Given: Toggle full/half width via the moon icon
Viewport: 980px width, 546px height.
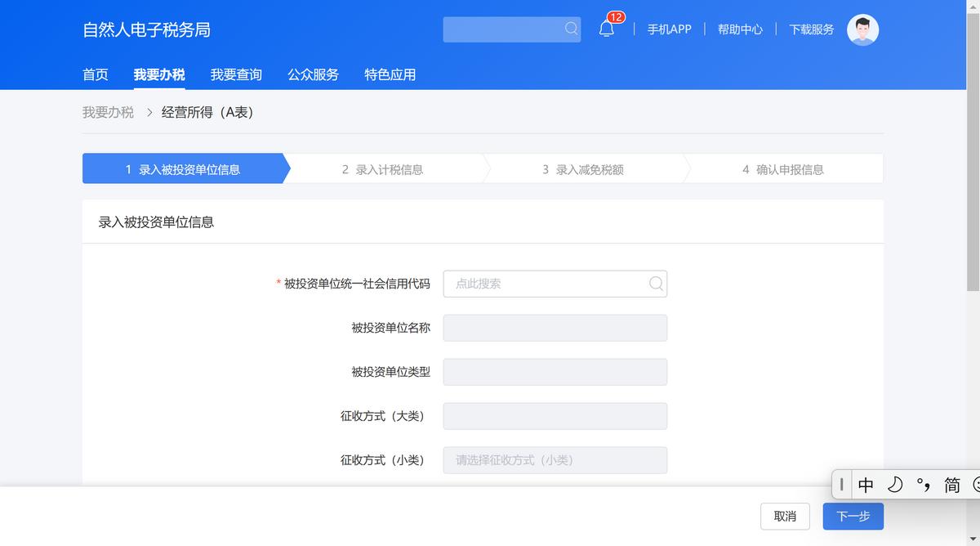Looking at the screenshot, I should click(x=894, y=485).
